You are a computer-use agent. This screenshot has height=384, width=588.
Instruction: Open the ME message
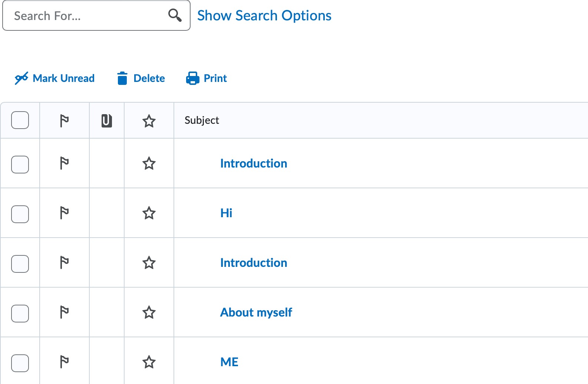coord(229,362)
